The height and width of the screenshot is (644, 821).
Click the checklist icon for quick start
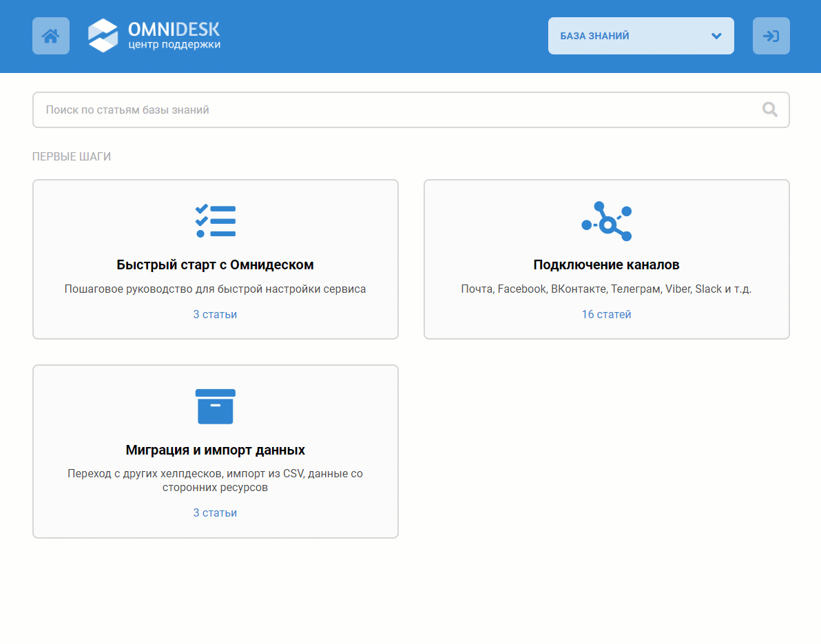pos(215,220)
